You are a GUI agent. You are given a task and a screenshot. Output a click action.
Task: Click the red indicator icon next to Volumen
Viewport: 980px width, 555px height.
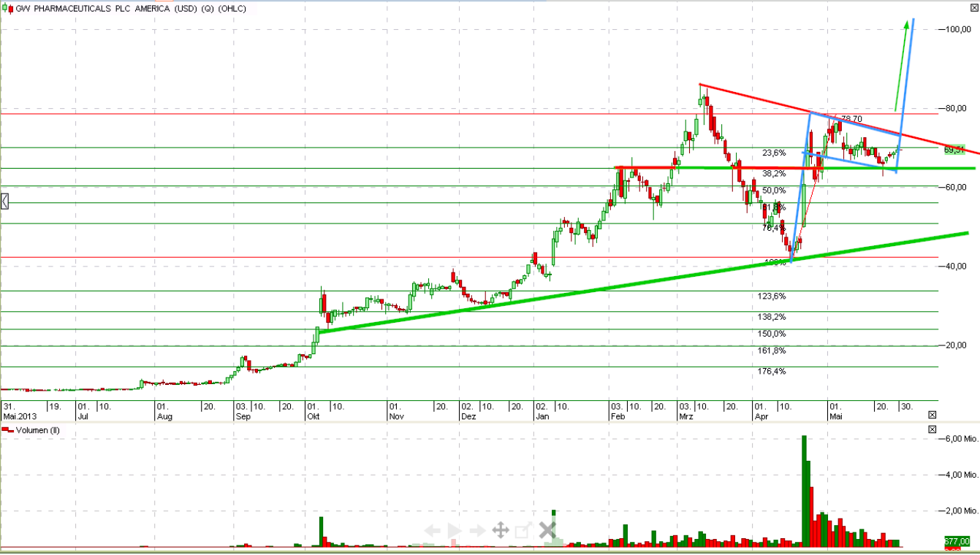(x=8, y=430)
